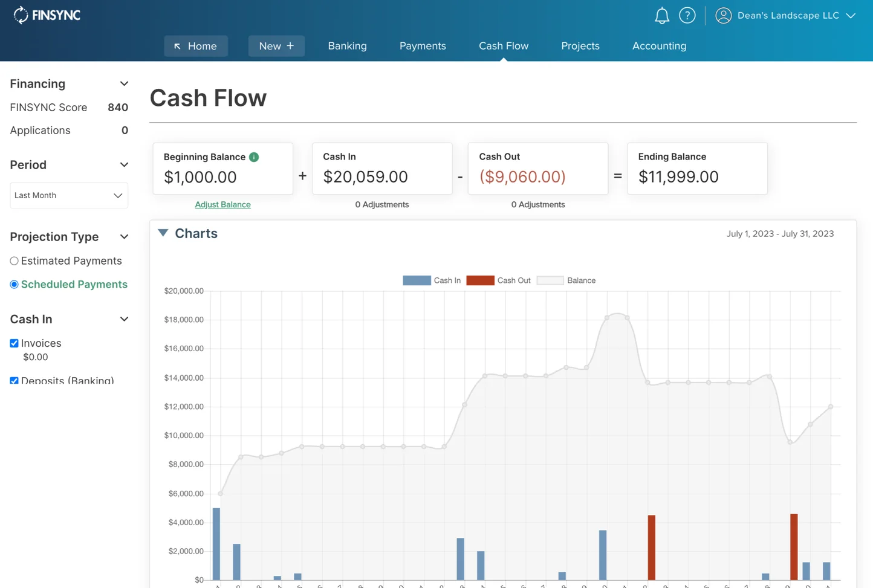The width and height of the screenshot is (873, 588).
Task: Open the Accounting tab
Action: coord(659,46)
